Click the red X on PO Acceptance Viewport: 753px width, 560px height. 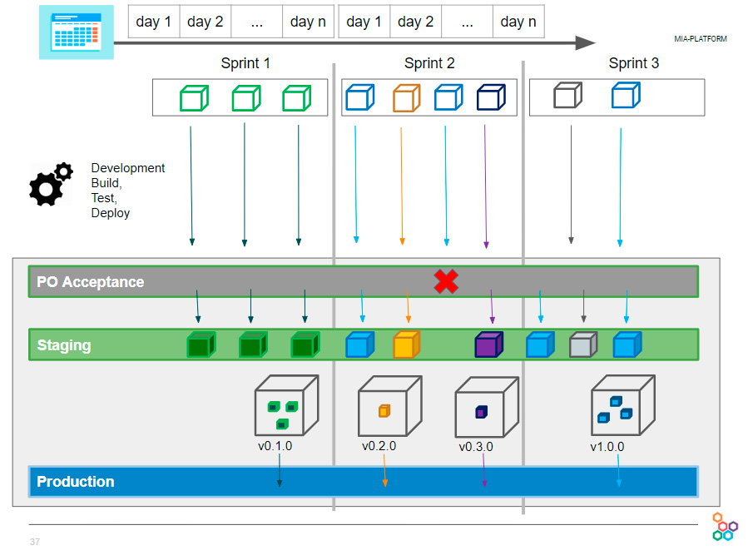(x=446, y=281)
